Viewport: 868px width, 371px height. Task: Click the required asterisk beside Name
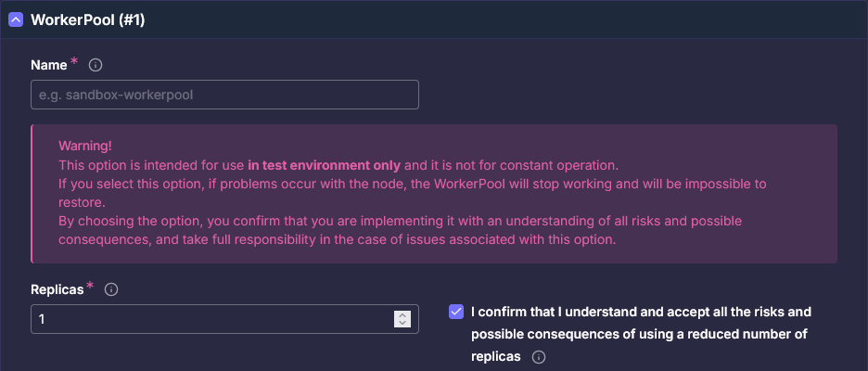click(74, 64)
